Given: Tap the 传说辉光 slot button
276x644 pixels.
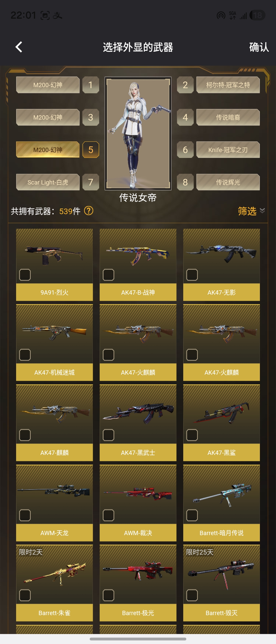Looking at the screenshot, I should point(228,182).
